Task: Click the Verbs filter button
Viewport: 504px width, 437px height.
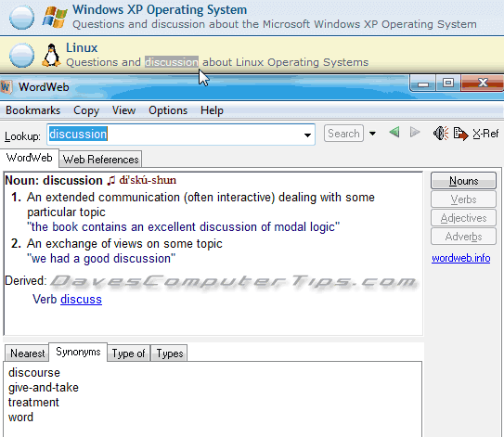Action: pos(463,199)
